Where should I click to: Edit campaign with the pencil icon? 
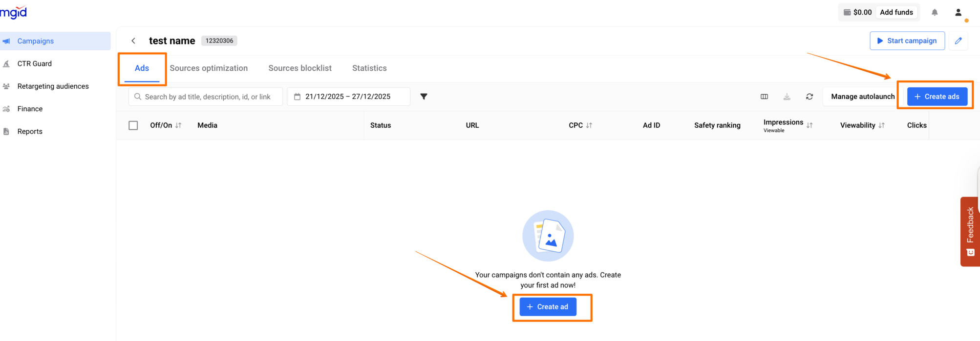tap(959, 41)
